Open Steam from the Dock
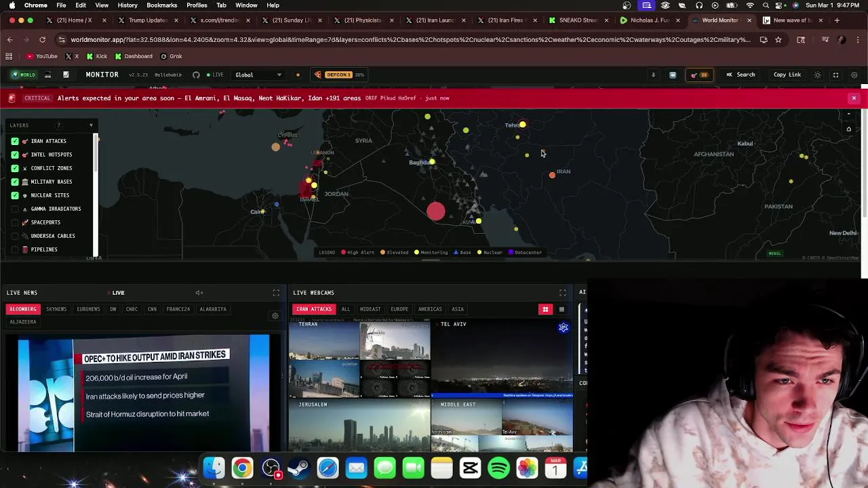The image size is (868, 488). [x=299, y=468]
